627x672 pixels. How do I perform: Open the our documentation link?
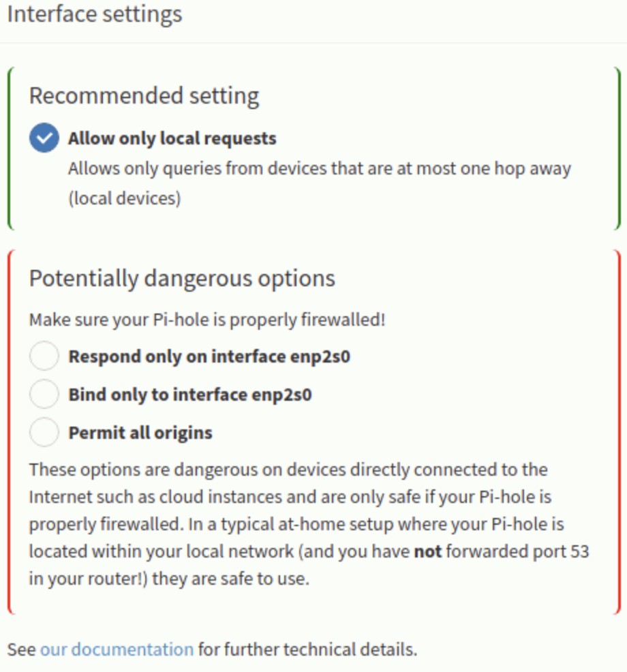117,650
